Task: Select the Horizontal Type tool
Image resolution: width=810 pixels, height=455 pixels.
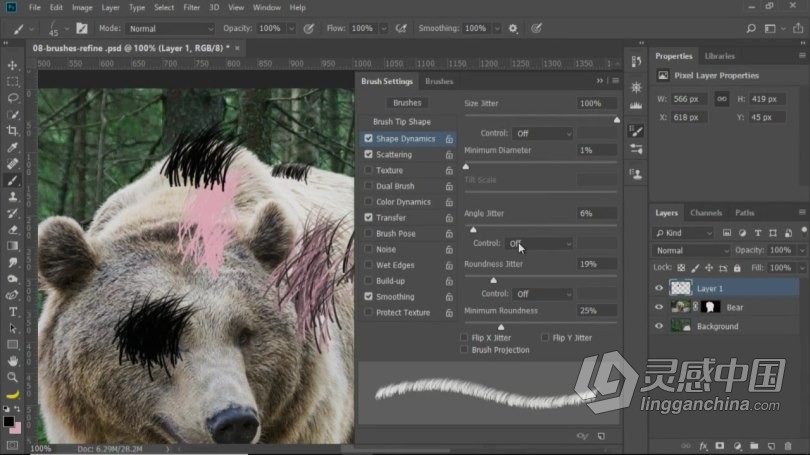Action: 13,312
